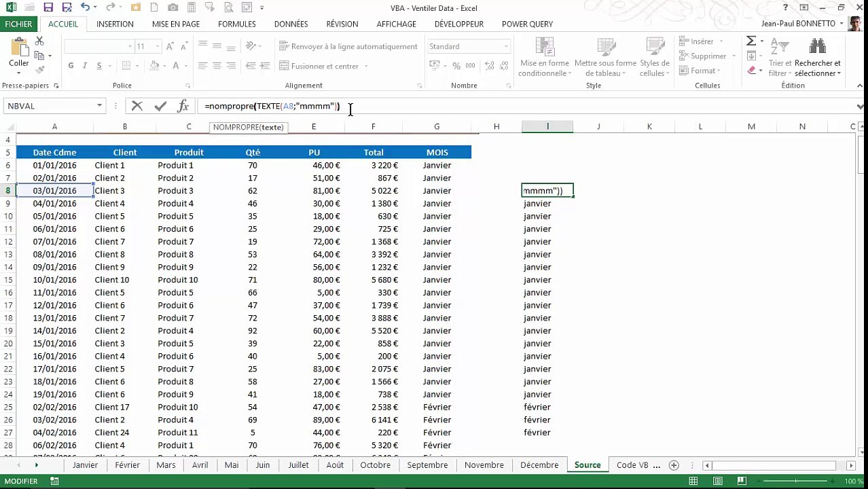
Task: Cancel the formula entry with X
Action: point(137,106)
